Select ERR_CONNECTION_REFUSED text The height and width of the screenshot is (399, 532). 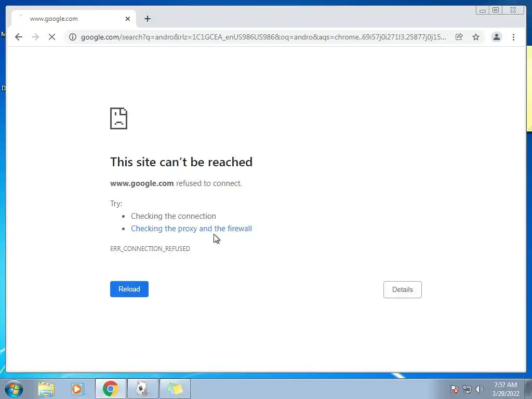tap(150, 249)
